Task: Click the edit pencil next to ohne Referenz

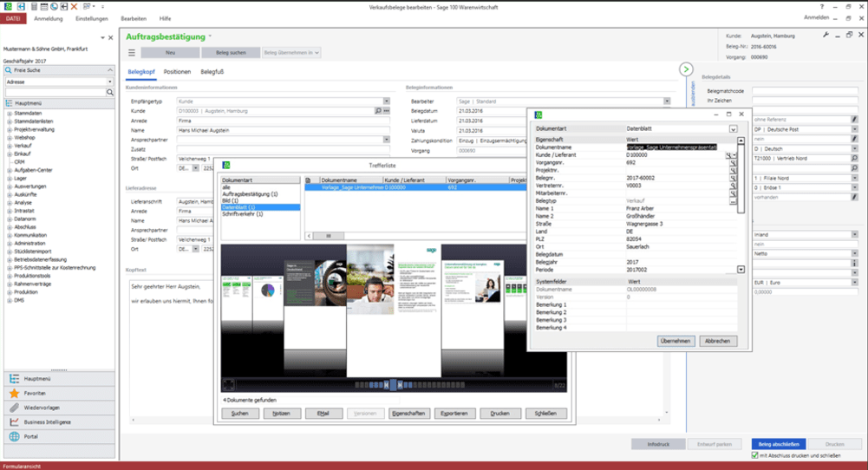Action: coord(854,119)
